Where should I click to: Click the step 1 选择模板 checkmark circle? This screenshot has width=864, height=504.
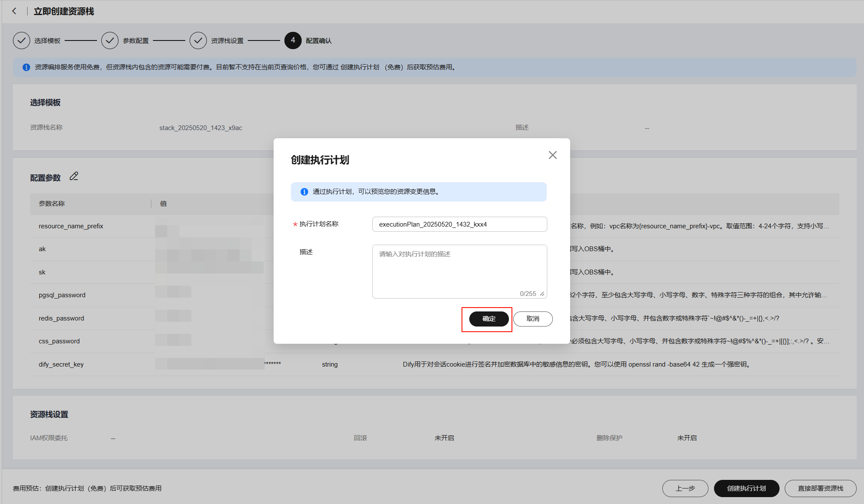(22, 40)
